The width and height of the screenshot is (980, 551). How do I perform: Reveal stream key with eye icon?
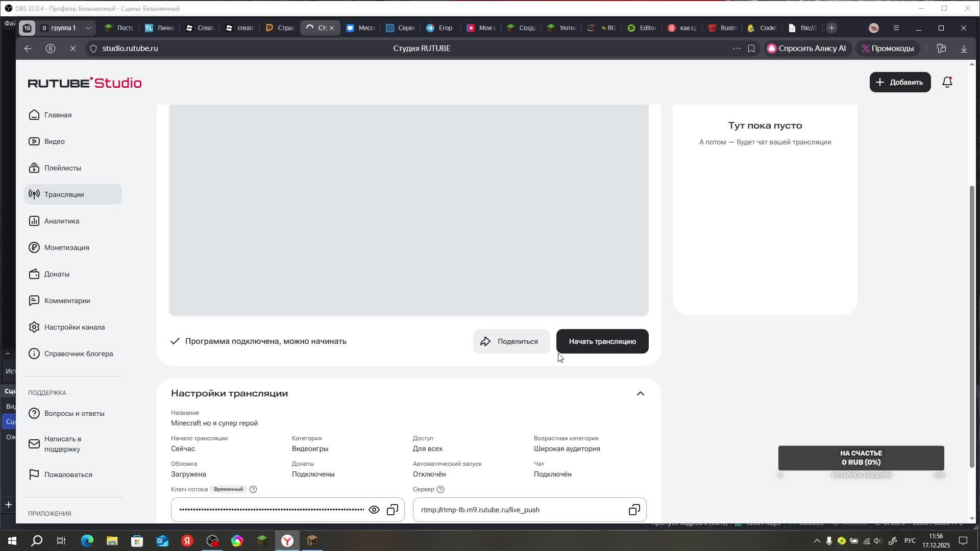(x=374, y=510)
